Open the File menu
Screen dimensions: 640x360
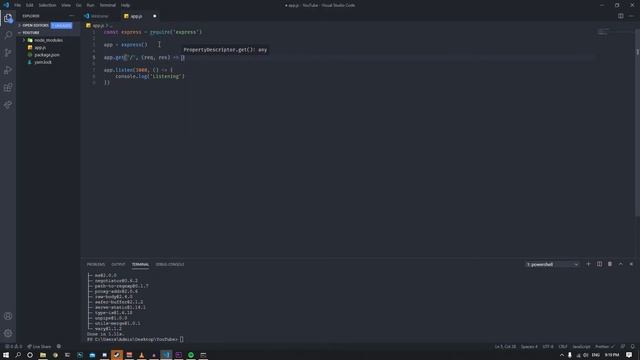click(18, 5)
